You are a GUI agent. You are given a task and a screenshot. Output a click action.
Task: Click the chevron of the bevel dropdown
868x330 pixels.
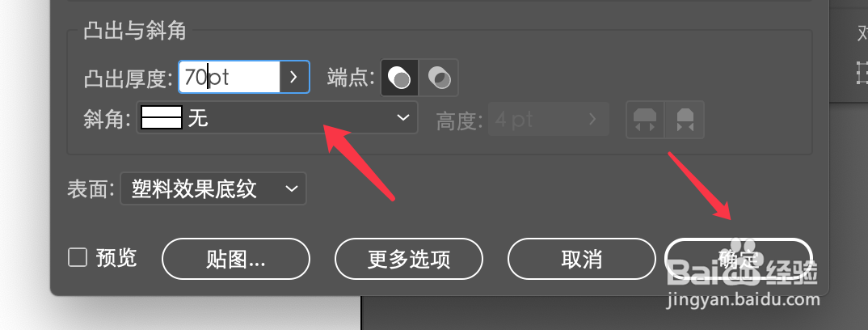tap(403, 118)
